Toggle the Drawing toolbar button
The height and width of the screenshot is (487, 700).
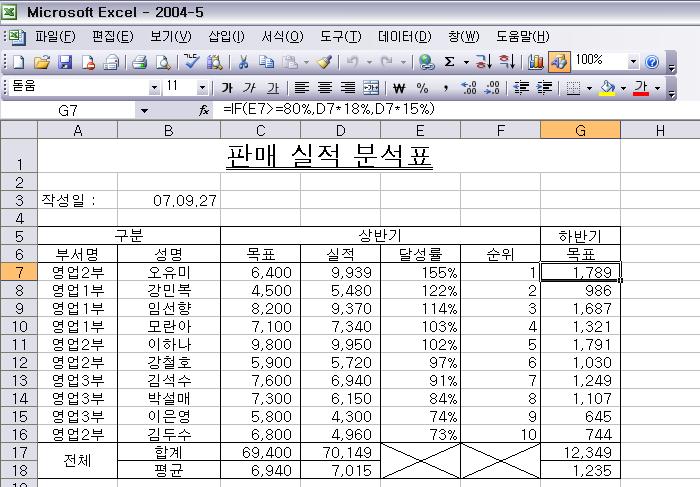click(x=559, y=62)
